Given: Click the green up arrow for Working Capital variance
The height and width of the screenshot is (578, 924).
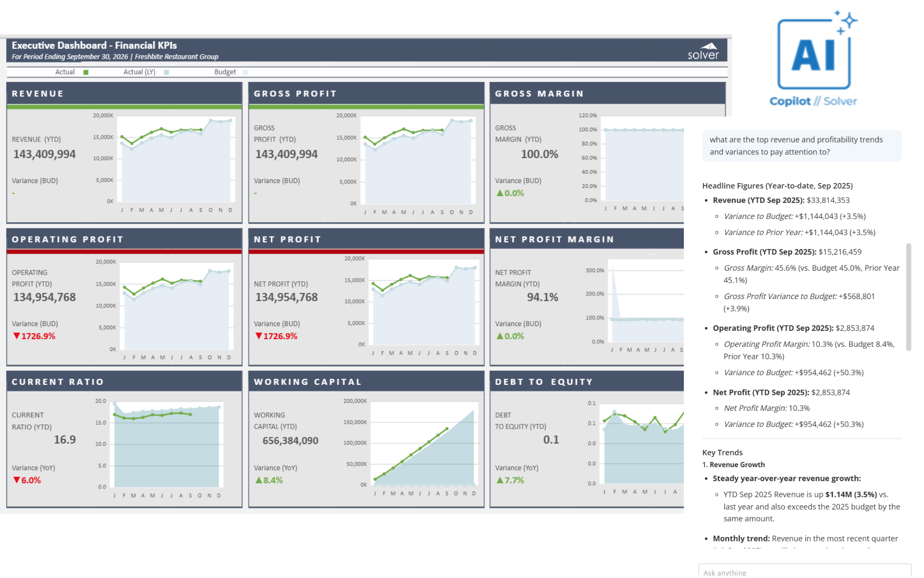Looking at the screenshot, I should pyautogui.click(x=258, y=480).
